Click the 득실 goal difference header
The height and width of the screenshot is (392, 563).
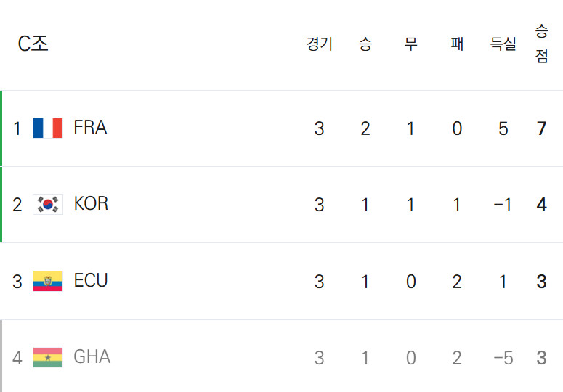tap(503, 44)
